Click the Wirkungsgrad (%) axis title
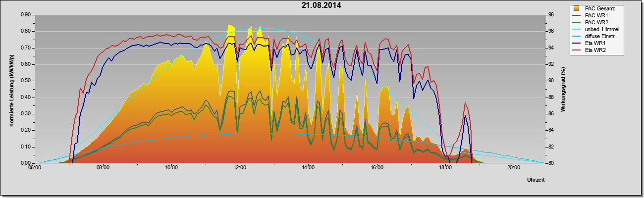The height and width of the screenshot is (198, 644). tap(563, 89)
